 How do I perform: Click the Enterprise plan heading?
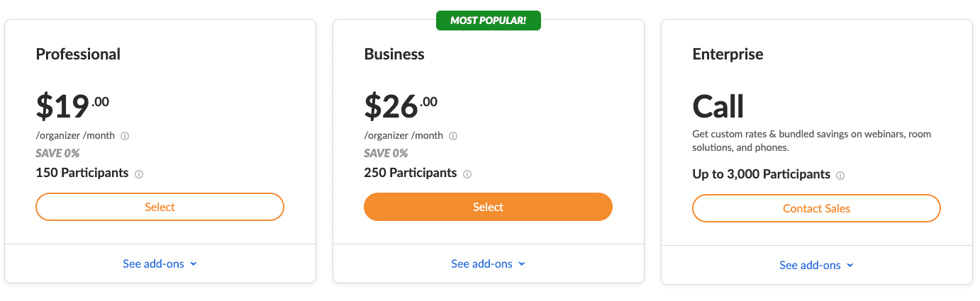(728, 54)
